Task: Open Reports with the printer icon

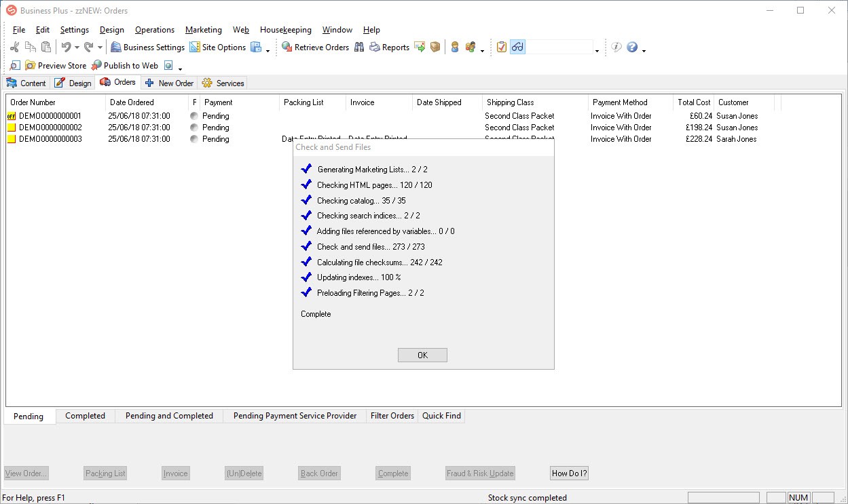Action: point(375,47)
